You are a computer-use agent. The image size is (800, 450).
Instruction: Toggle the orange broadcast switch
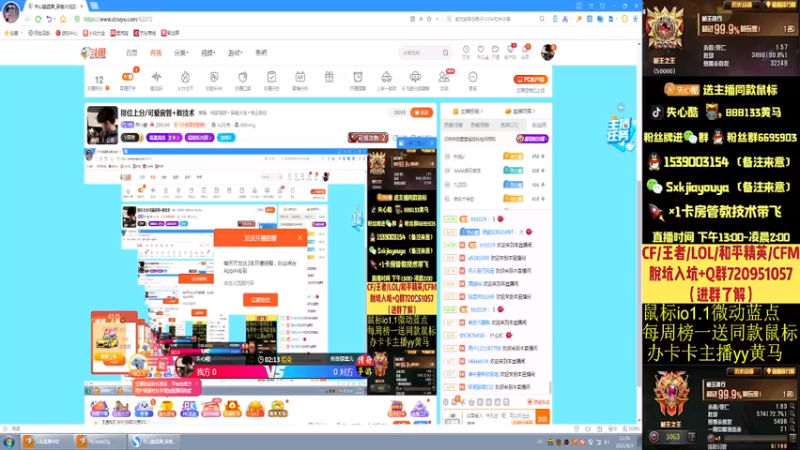128,77
